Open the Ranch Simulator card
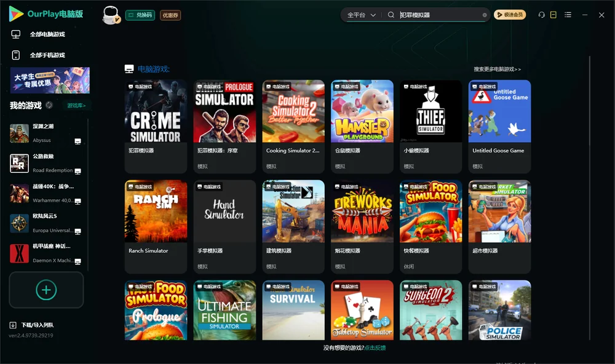The width and height of the screenshot is (615, 364). [x=156, y=226]
